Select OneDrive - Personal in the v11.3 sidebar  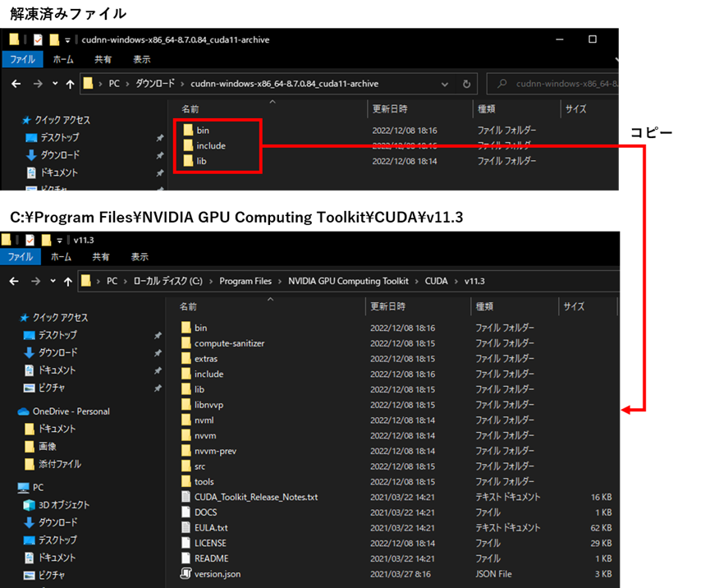click(71, 411)
